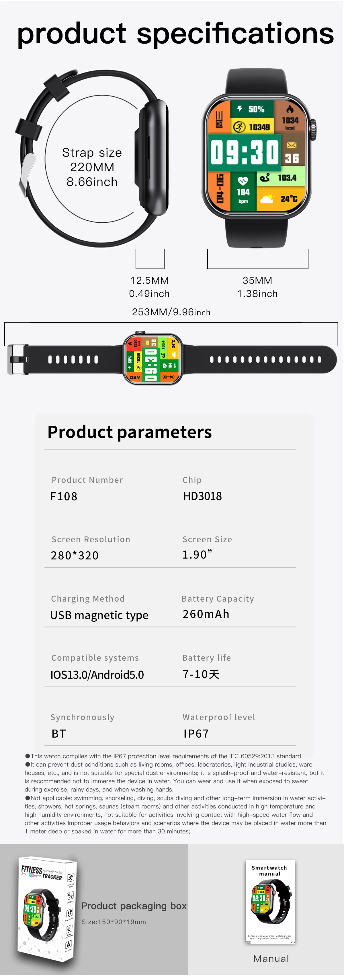Click the HD3018 chip value
Image resolution: width=344 pixels, height=980 pixels.
202,496
